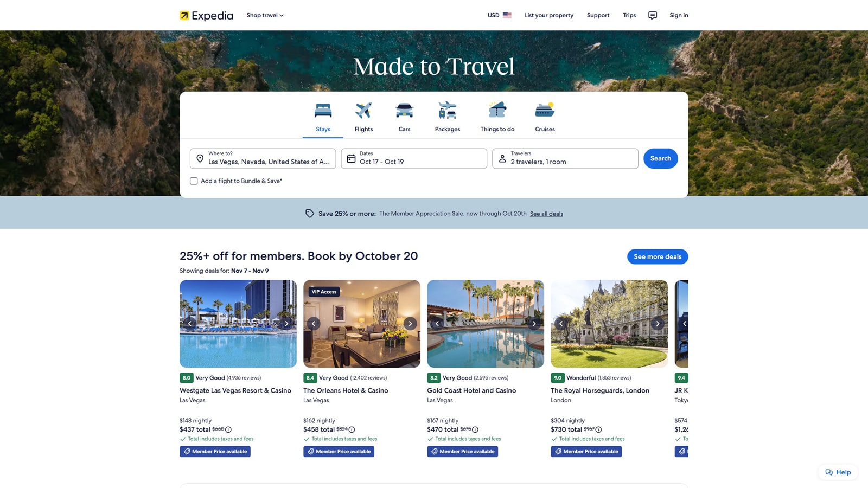Open the Trips menu item

(629, 15)
